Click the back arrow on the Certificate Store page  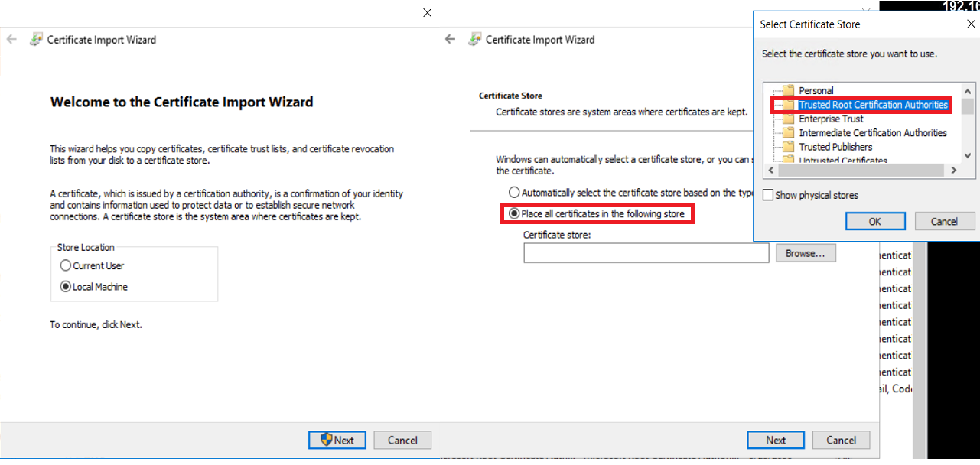[448, 39]
